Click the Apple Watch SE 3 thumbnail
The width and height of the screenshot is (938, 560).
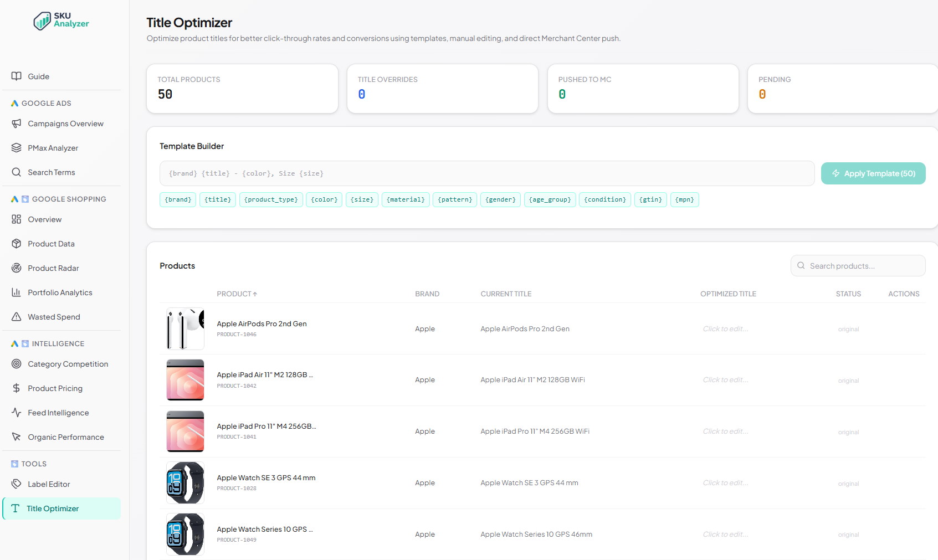click(185, 483)
